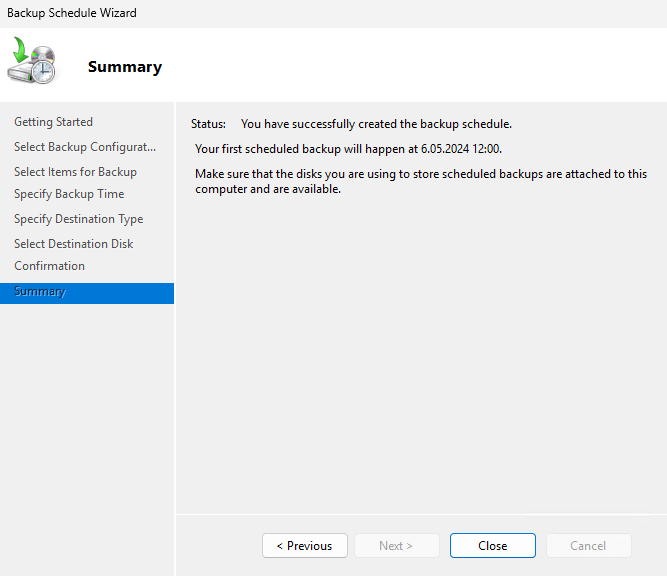
Task: Jump to the Specify Backup Time step
Action: click(x=69, y=194)
